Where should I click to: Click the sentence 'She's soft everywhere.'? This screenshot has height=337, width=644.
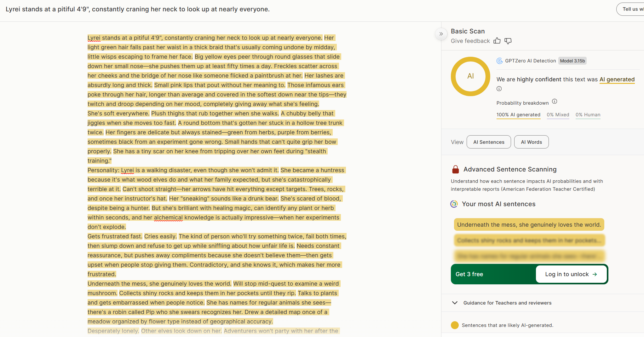point(118,113)
